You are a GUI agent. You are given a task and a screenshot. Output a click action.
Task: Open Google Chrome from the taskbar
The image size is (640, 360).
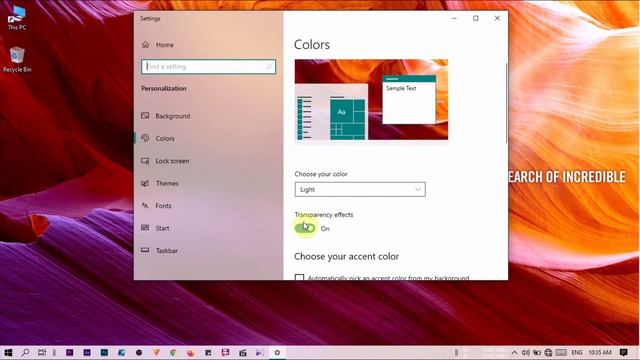[173, 352]
